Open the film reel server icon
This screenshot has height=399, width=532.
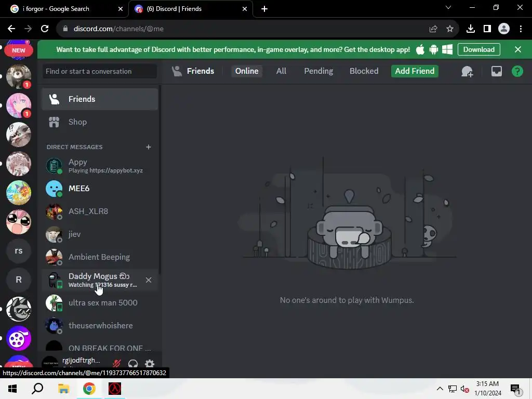click(19, 338)
